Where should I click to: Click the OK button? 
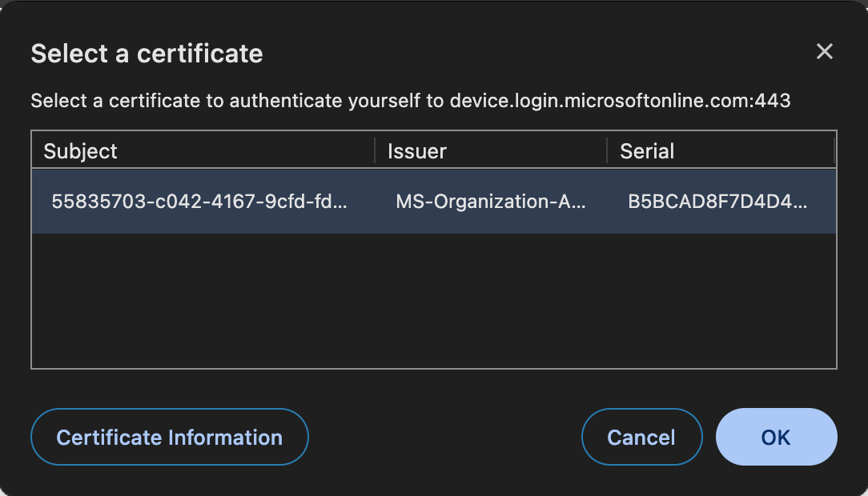pyautogui.click(x=776, y=437)
